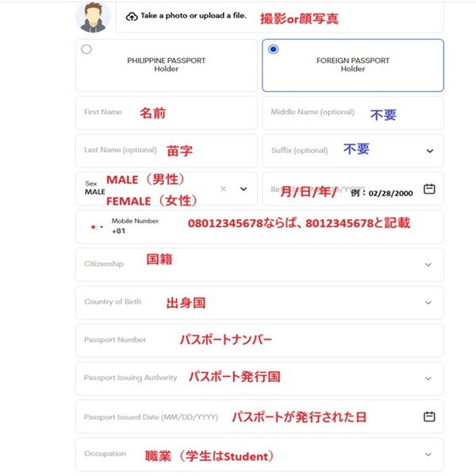This screenshot has width=476, height=476.
Task: Click the Passport Number input field
Action: click(x=259, y=340)
